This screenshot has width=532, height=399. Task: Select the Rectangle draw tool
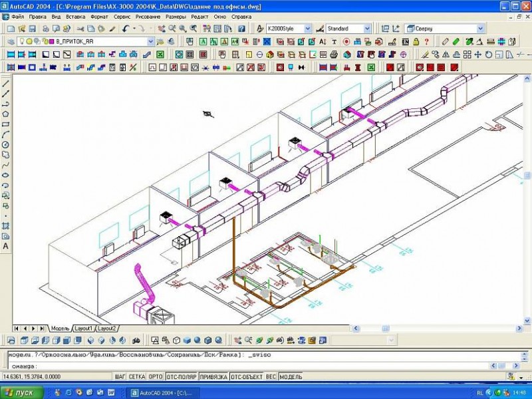(x=6, y=124)
